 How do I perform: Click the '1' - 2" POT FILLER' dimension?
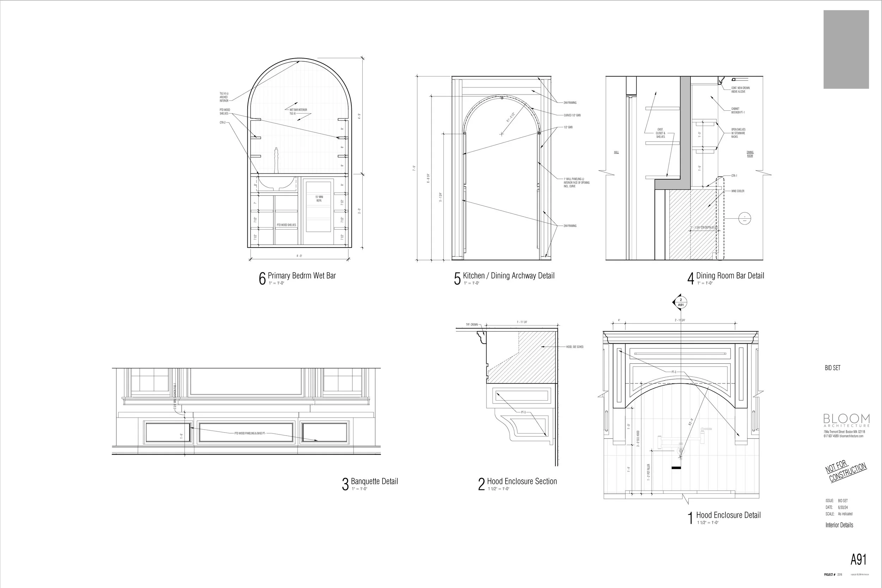(x=648, y=473)
